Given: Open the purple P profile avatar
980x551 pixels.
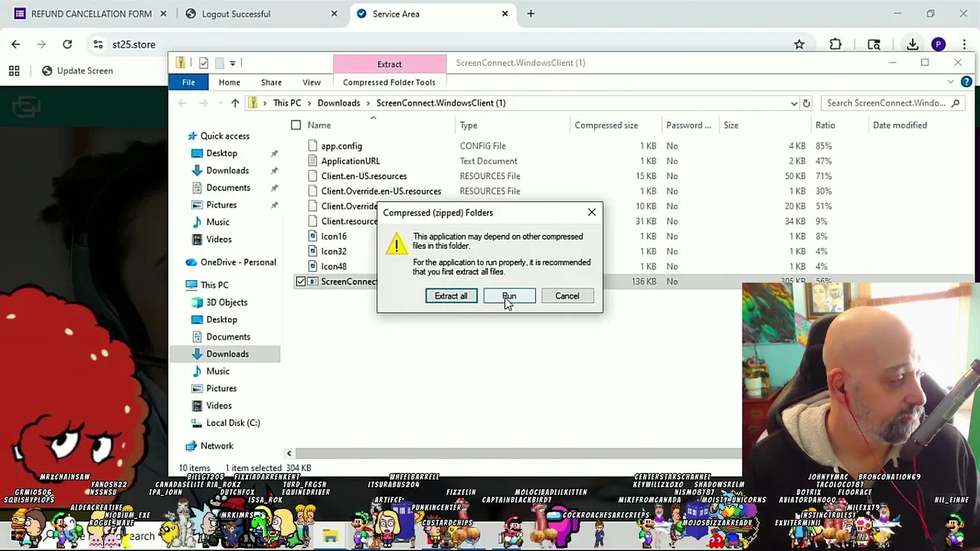Looking at the screenshot, I should pos(939,44).
